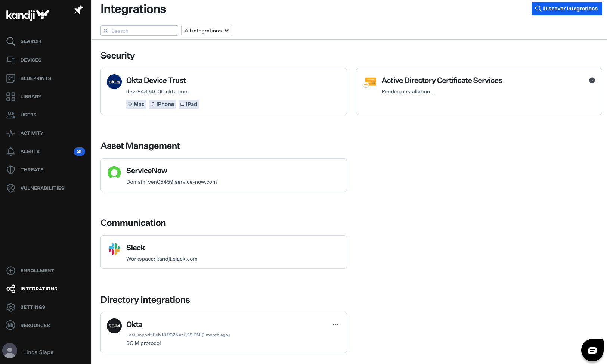Click the Library grid icon
607x364 pixels.
click(11, 97)
